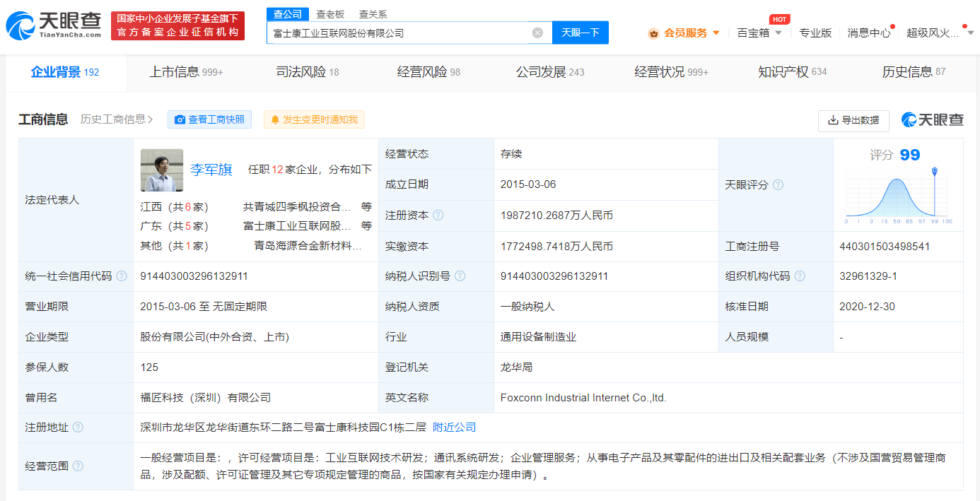Click the help icon beside 组织机构代码

pos(800,276)
